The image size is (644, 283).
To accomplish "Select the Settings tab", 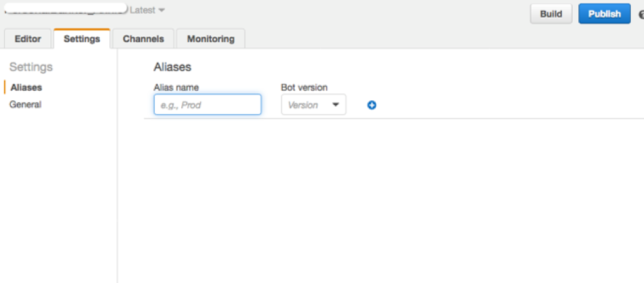I will pos(81,39).
